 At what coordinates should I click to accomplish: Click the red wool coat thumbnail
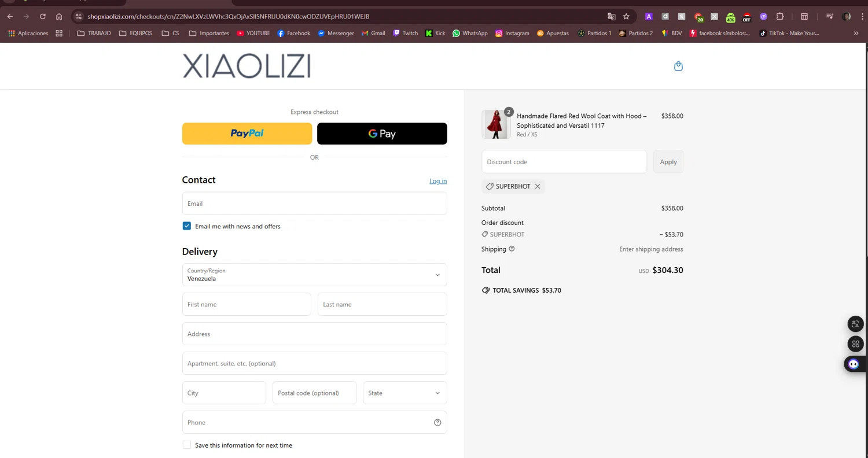coord(495,124)
